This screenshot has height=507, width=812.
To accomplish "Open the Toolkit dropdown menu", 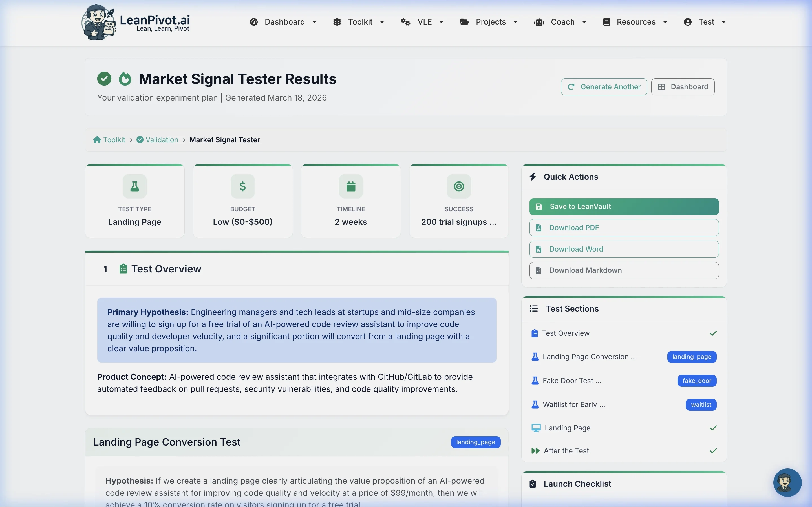I will coord(360,22).
